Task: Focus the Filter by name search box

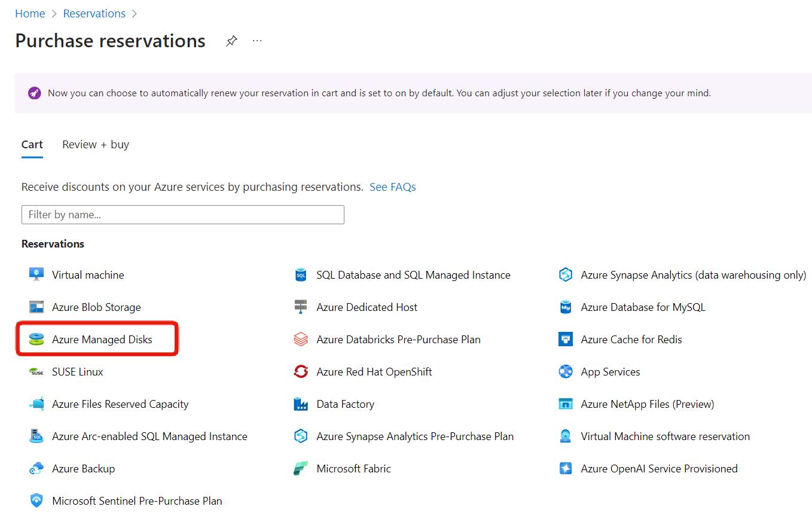Action: [x=183, y=215]
